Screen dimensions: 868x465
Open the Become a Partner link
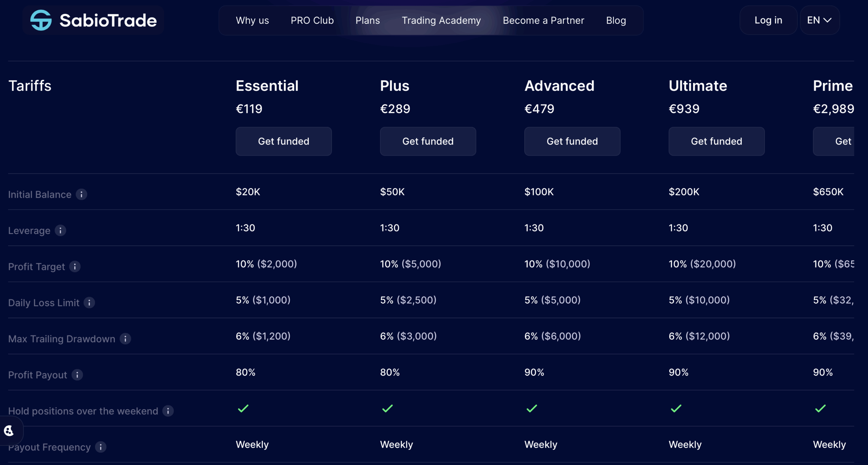click(x=543, y=20)
